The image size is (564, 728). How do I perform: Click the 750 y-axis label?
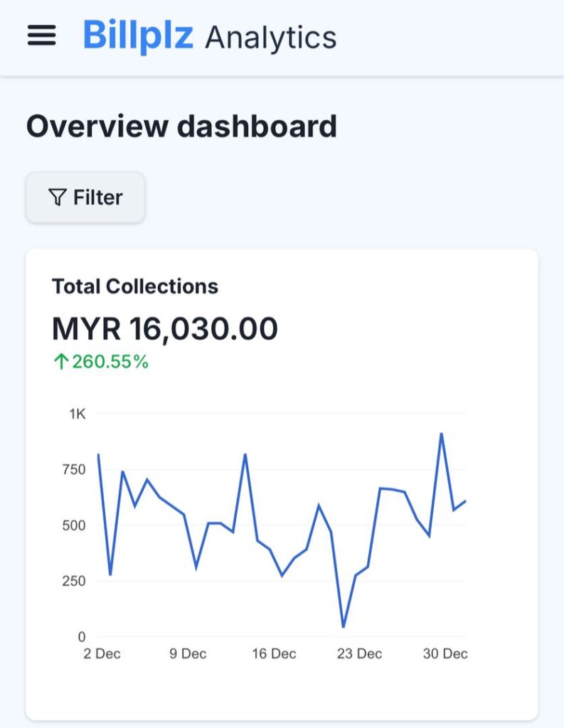tap(73, 469)
